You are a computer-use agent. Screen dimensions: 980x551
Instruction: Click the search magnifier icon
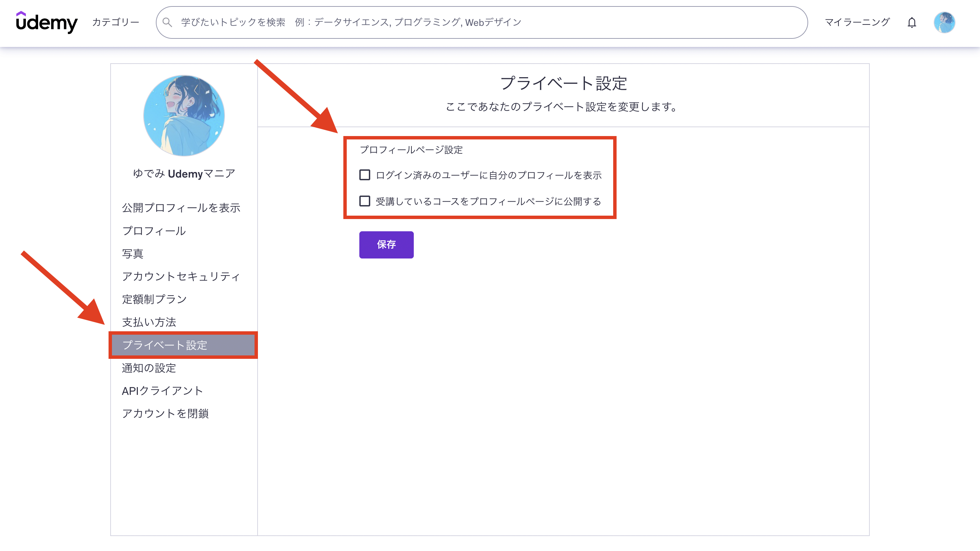click(167, 22)
